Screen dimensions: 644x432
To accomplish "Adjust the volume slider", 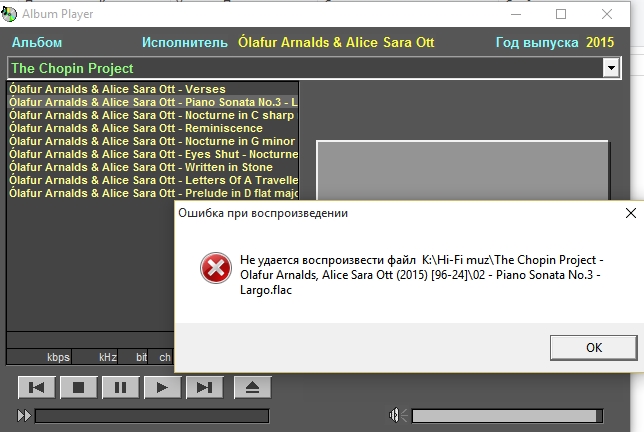I will [x=507, y=416].
